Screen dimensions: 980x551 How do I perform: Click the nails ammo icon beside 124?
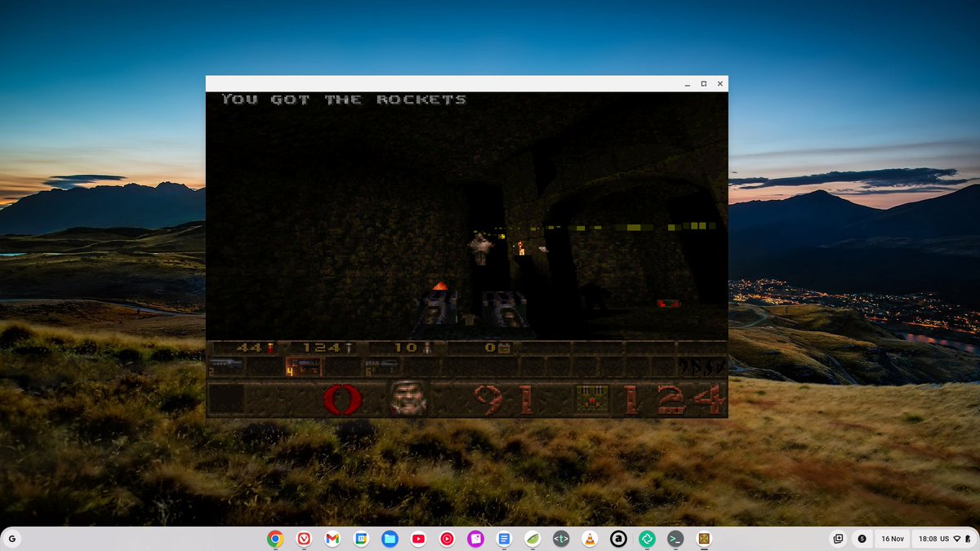pos(348,346)
